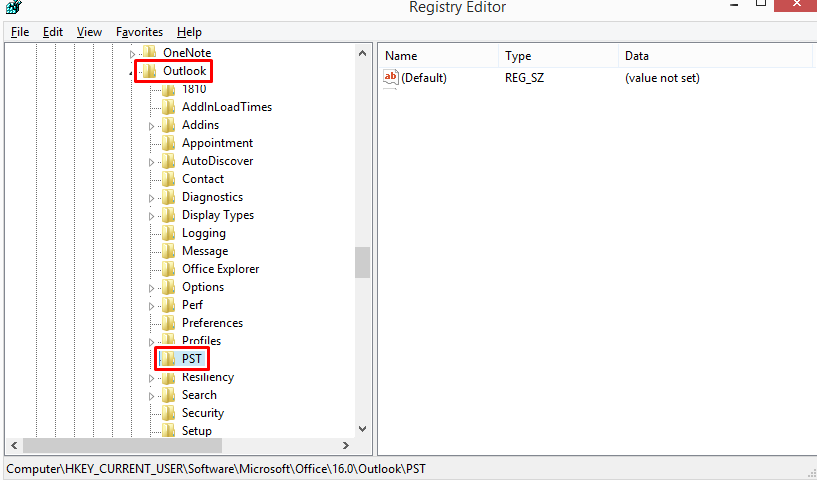
Task: Expand the Diagnostics key
Action: tap(152, 198)
